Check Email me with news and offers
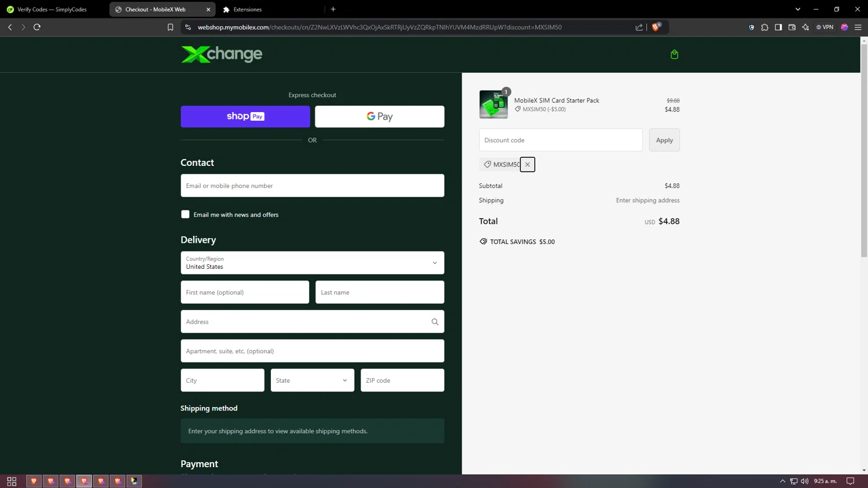The height and width of the screenshot is (488, 868). pyautogui.click(x=185, y=215)
